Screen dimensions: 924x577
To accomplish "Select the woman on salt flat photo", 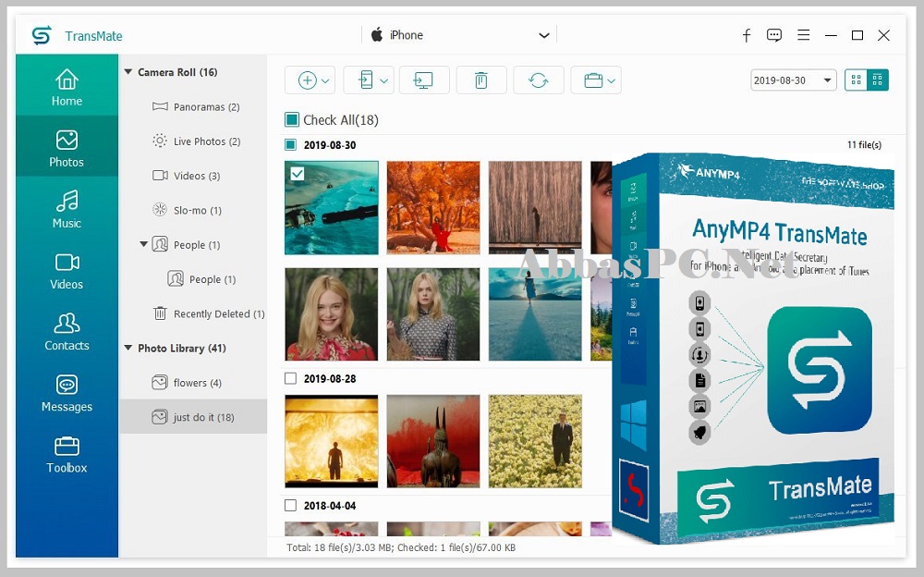I will 535,313.
